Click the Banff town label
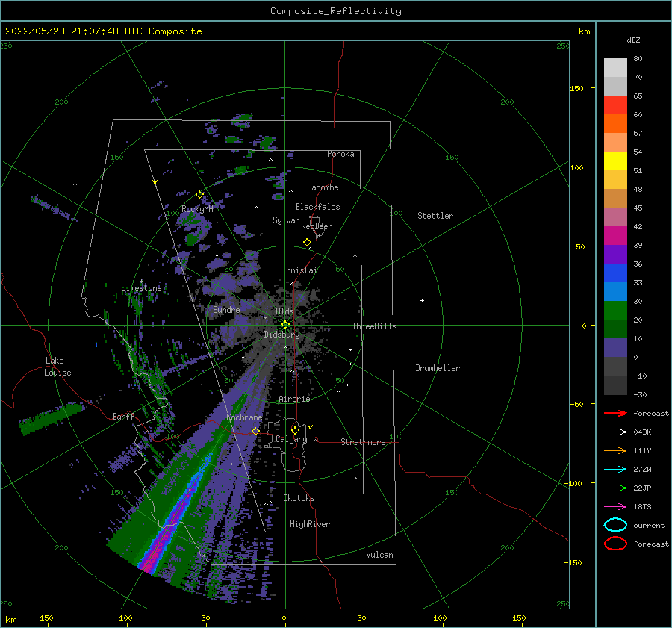 (123, 416)
